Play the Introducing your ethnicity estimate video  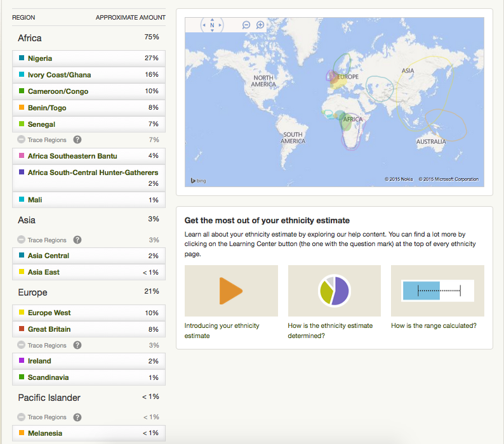pyautogui.click(x=231, y=291)
